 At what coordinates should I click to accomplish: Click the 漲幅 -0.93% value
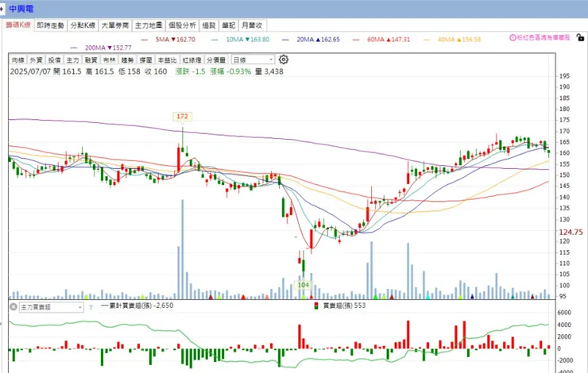click(230, 71)
